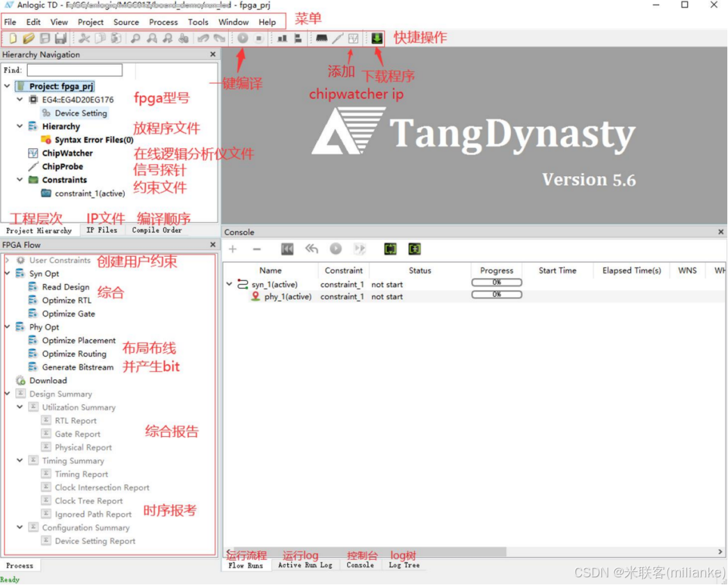
Task: Collapse the Syn Opt flow node
Action: (x=7, y=273)
